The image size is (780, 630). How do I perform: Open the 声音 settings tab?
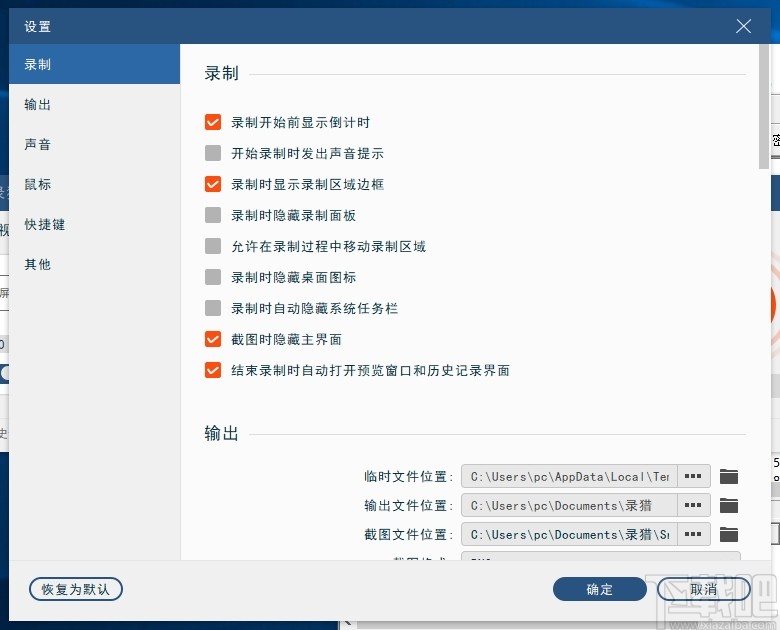pos(95,144)
